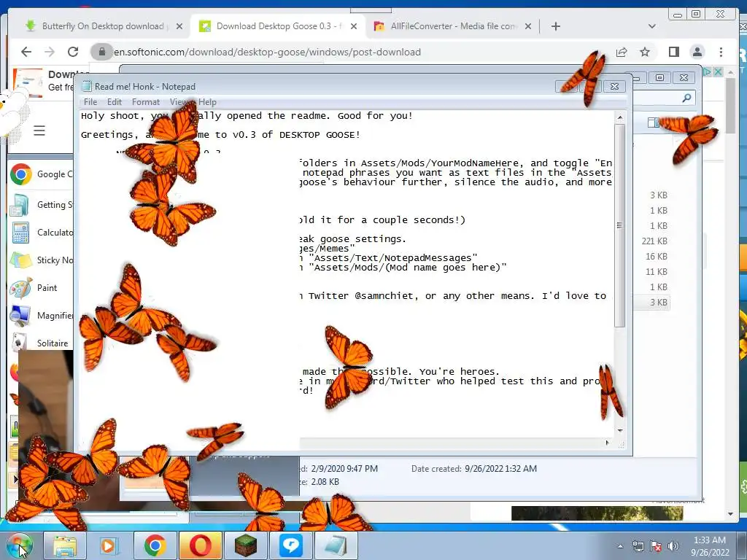
Task: Select the 221 KB file row in Explorer
Action: 654,241
